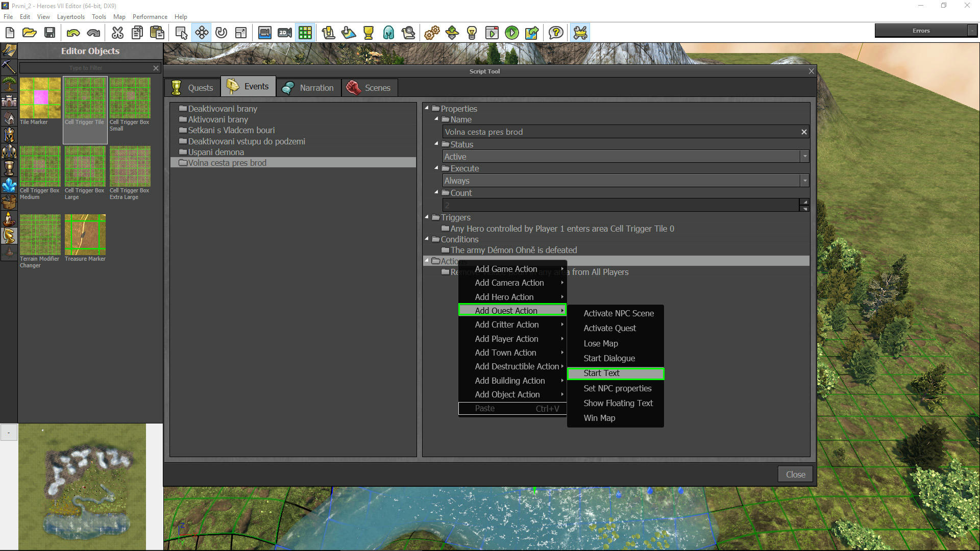Collapse the Conditions tree node

[427, 238]
